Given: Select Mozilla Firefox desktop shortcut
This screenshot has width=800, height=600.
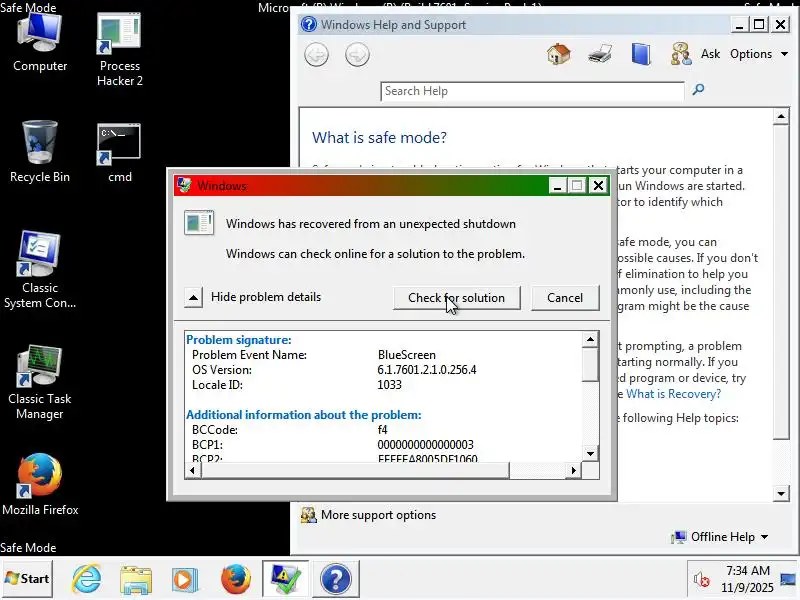Looking at the screenshot, I should pyautogui.click(x=40, y=485).
